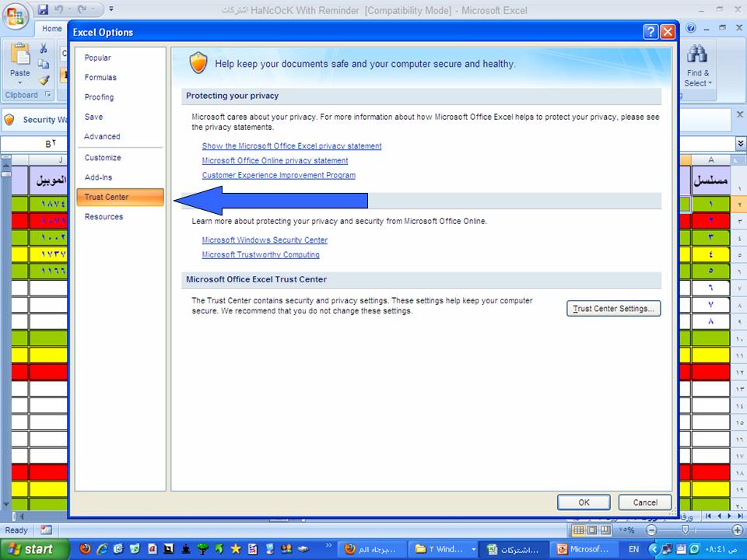Click the Copy icon in Clipboard group
Screen dimensions: 747x560
coord(44,64)
